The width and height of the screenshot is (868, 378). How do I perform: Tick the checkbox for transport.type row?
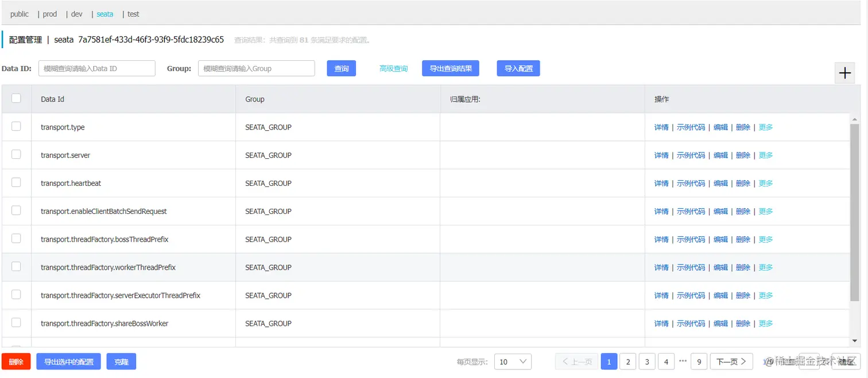[16, 126]
